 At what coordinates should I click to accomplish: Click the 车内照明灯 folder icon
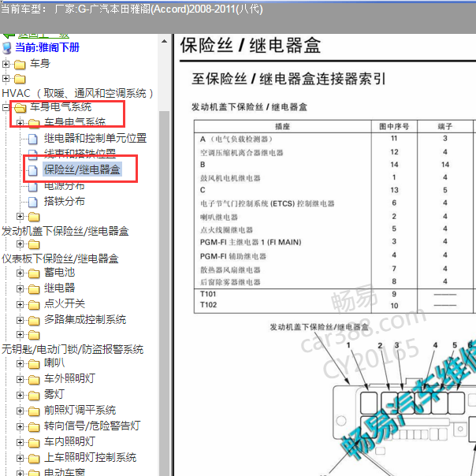(34, 443)
